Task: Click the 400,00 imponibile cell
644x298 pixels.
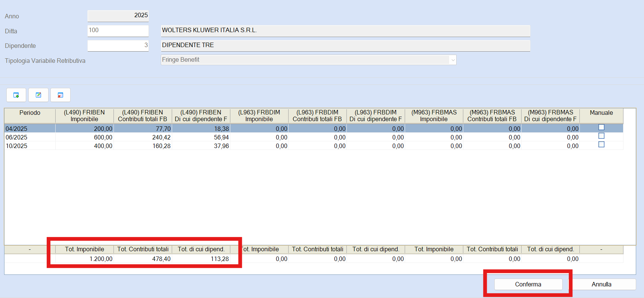Action: pos(84,146)
